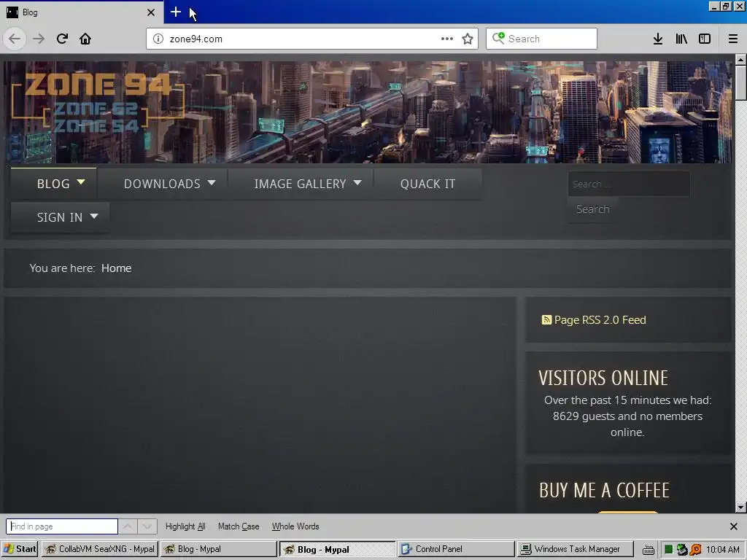Click the clock showing 10:04 AM
This screenshot has width=747, height=560.
point(722,550)
